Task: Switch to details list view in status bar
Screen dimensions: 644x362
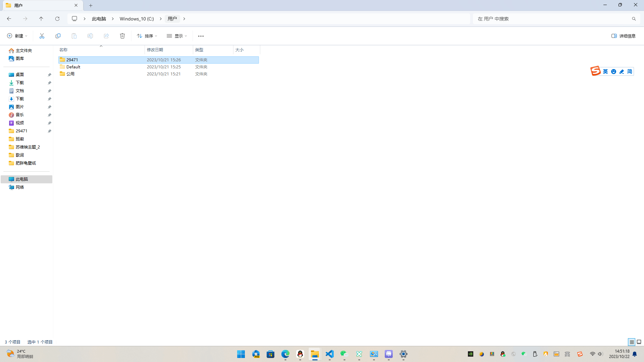Action: pos(632,342)
